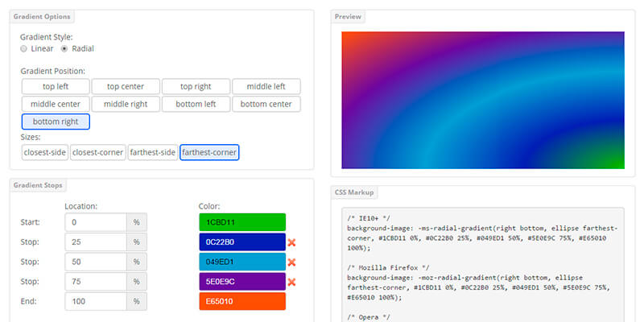Select the closest-side size option

(x=43, y=152)
